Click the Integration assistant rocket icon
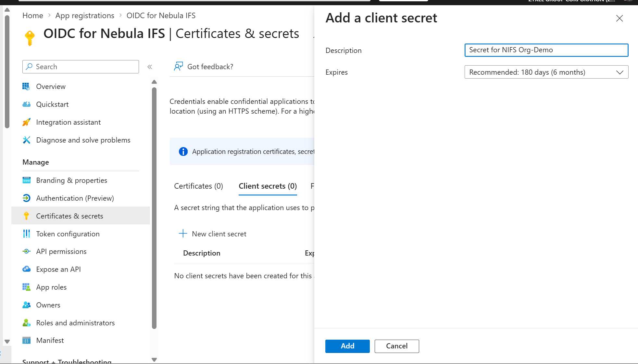Image resolution: width=638 pixels, height=364 pixels. point(26,122)
